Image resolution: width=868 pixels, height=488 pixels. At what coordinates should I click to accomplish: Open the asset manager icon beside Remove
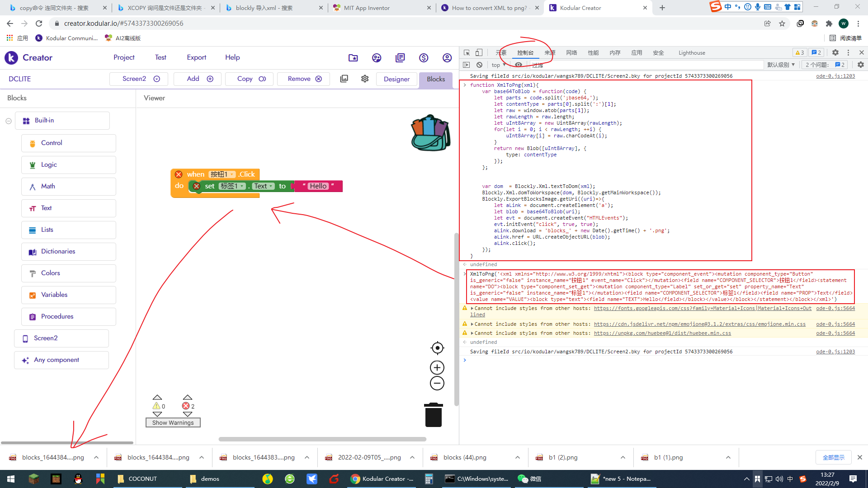(344, 79)
